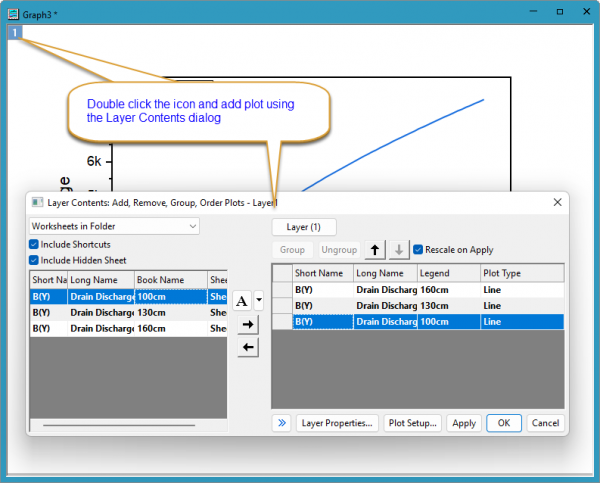Click the Graph3 window icon in title bar
Viewport: 600px width, 483px height.
pyautogui.click(x=12, y=11)
